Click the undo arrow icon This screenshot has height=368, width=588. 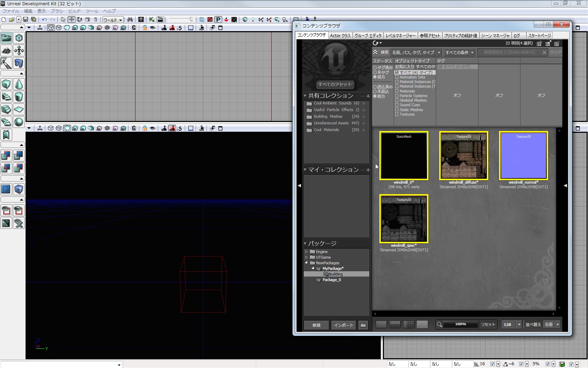click(x=44, y=20)
